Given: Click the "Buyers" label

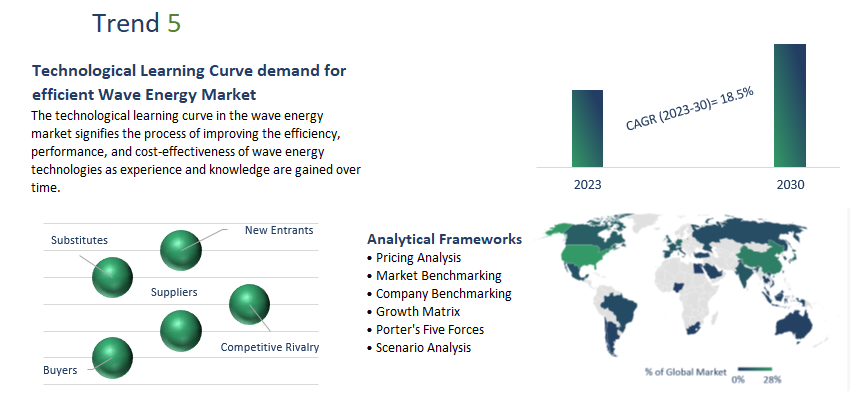Looking at the screenshot, I should pos(60,370).
